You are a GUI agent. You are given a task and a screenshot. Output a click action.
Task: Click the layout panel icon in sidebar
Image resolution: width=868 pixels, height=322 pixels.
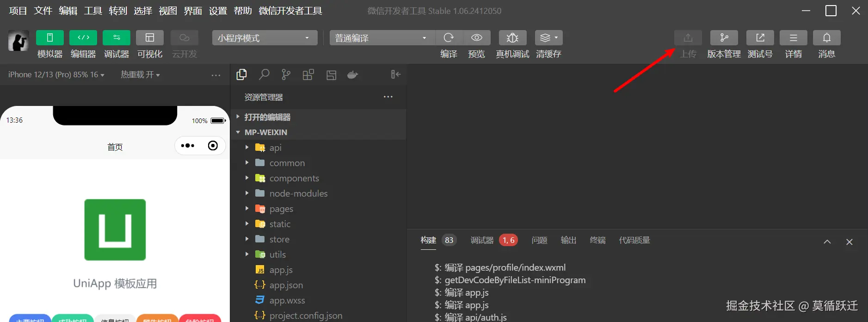click(x=331, y=75)
